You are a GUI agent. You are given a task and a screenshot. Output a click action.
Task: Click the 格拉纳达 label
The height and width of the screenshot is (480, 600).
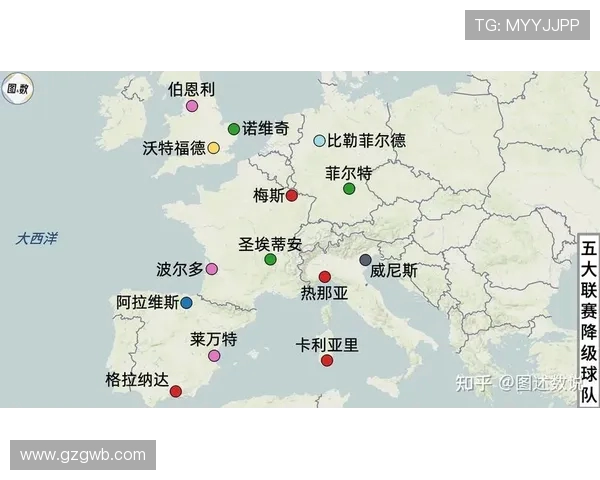(x=137, y=380)
